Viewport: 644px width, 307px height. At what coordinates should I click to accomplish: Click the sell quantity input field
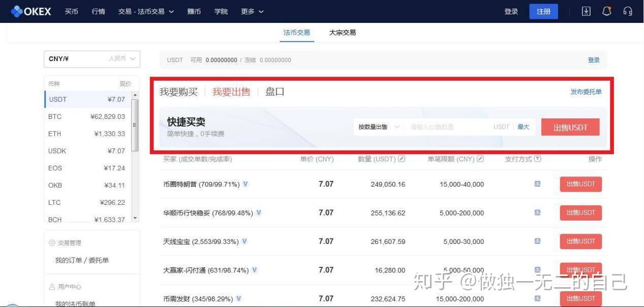point(447,127)
